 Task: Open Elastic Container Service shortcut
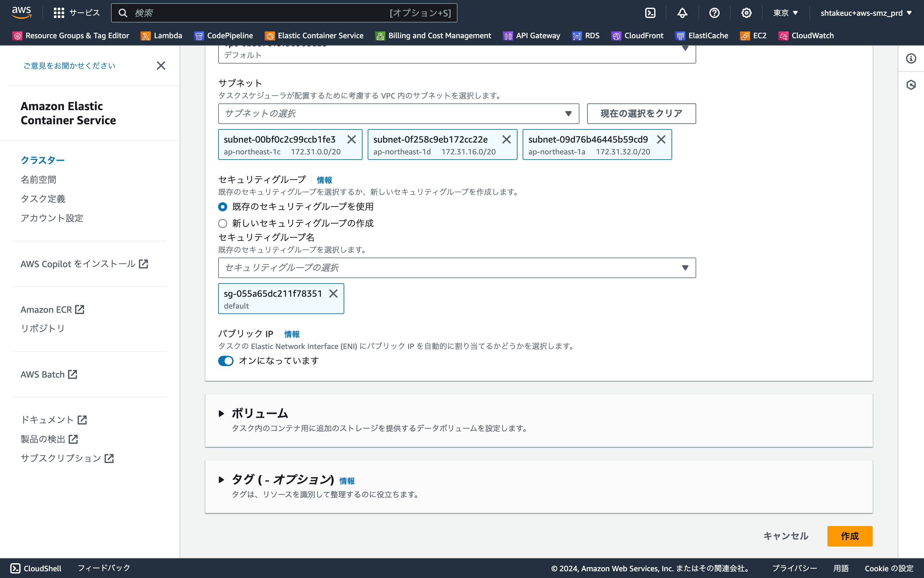[314, 36]
